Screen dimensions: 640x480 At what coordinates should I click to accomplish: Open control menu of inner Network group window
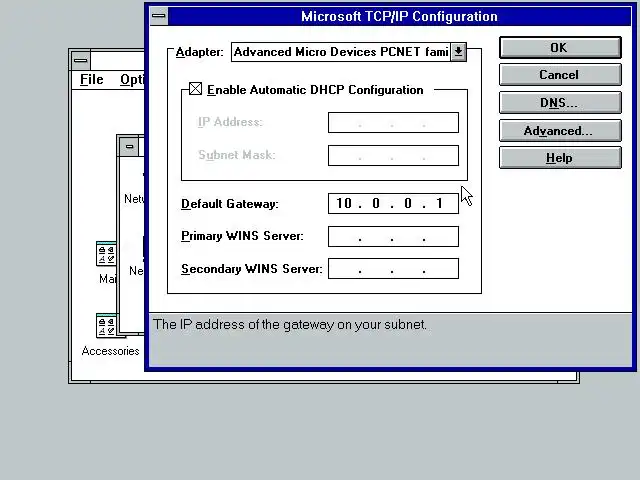129,147
